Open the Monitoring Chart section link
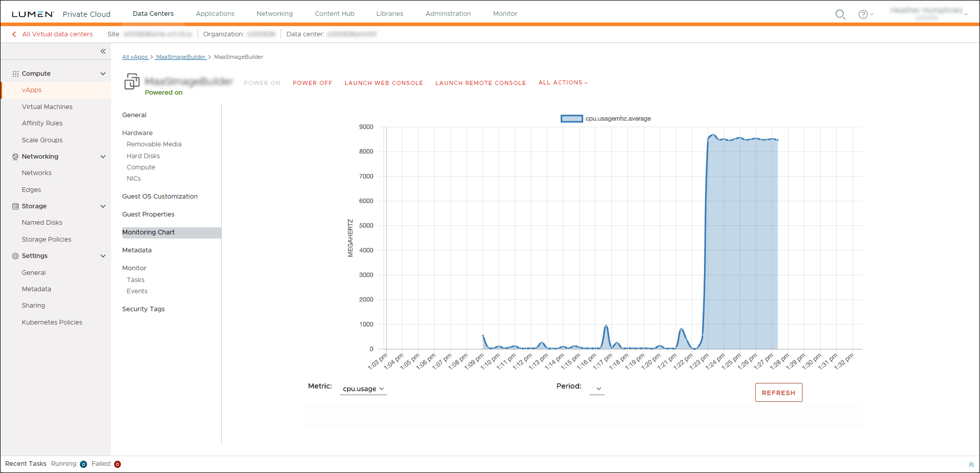980x473 pixels. (148, 232)
